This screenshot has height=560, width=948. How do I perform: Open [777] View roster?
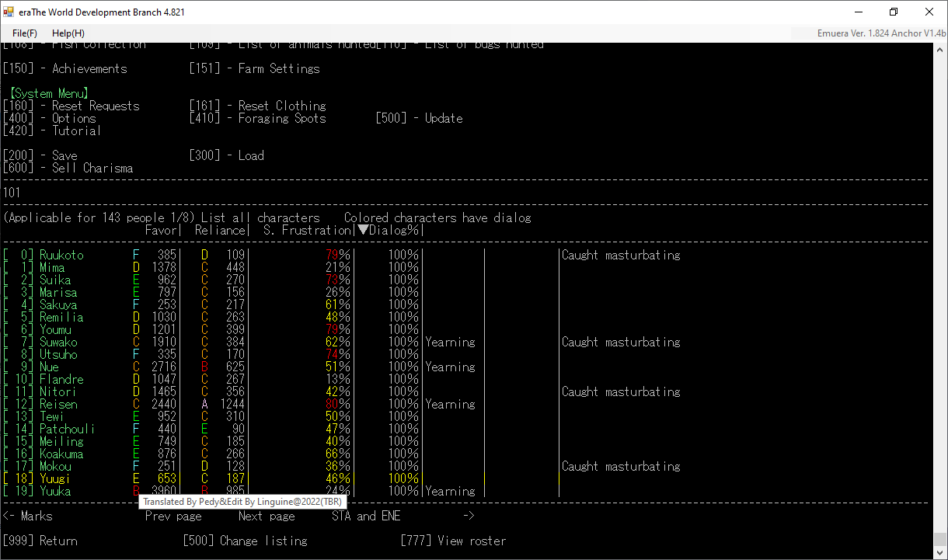point(453,541)
